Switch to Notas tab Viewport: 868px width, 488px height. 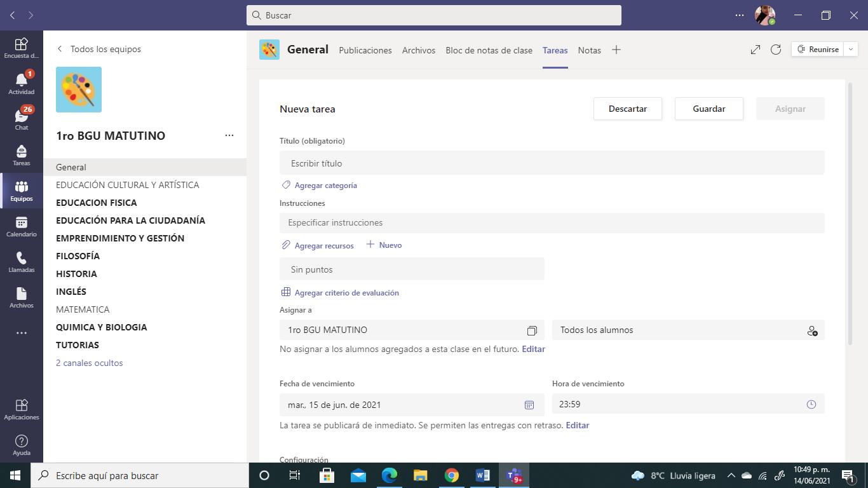pos(590,50)
